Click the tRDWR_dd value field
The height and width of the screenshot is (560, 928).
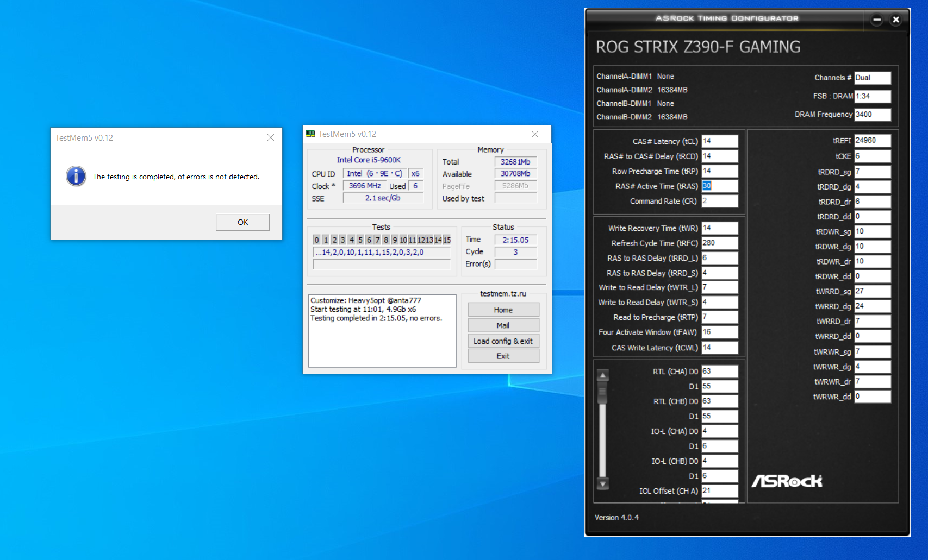873,276
